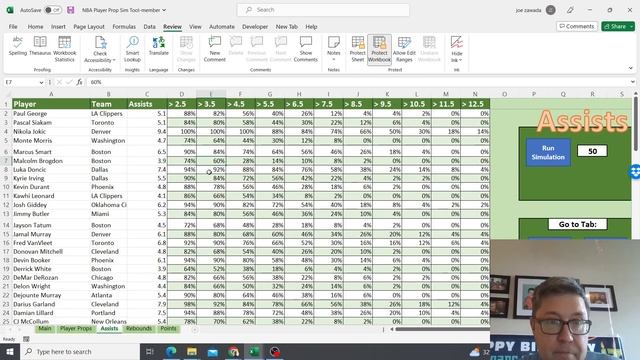This screenshot has width=640, height=360.
Task: Open the file name dropdown in title bar
Action: pyautogui.click(x=164, y=10)
